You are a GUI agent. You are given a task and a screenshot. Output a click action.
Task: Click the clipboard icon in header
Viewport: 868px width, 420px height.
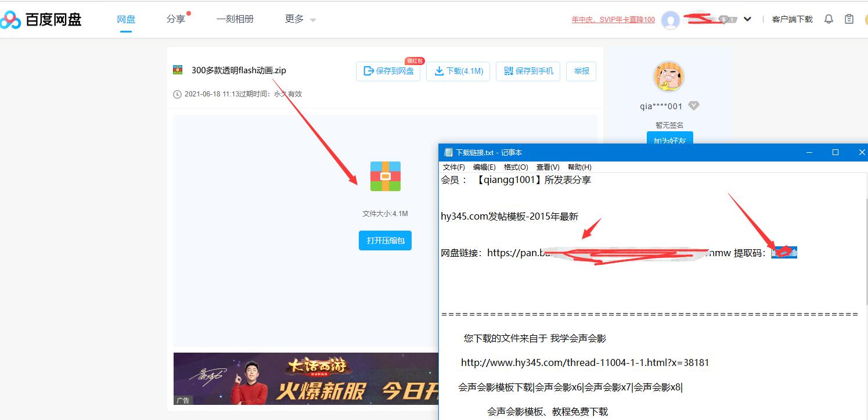coord(849,19)
